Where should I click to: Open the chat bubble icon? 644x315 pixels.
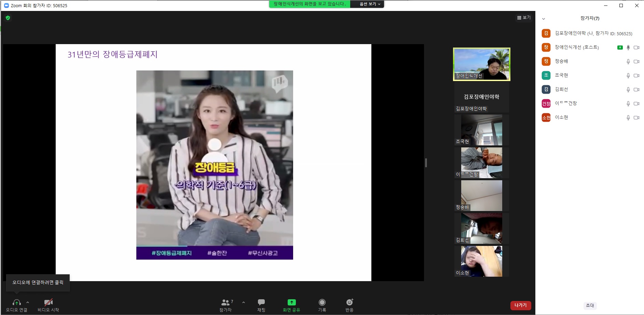click(261, 302)
